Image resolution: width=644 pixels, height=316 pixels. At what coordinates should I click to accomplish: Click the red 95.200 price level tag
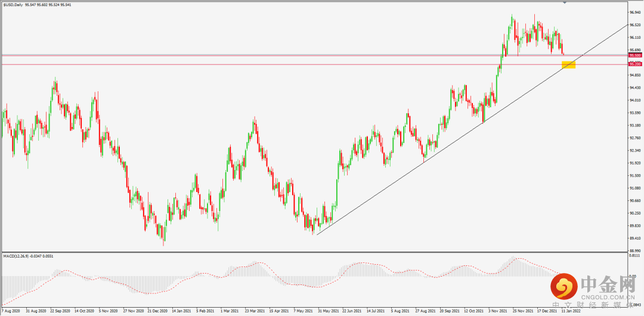(636, 64)
